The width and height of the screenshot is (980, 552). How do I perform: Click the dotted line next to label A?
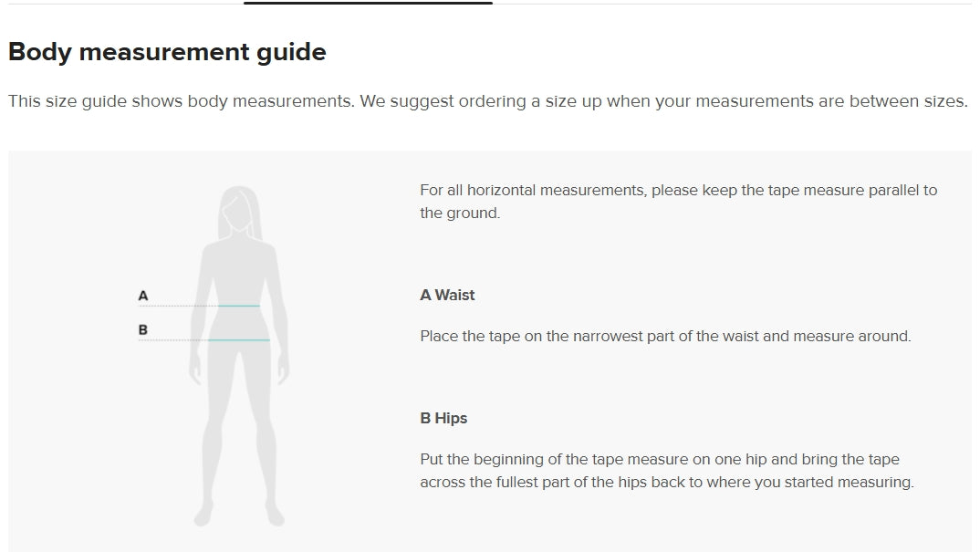178,306
